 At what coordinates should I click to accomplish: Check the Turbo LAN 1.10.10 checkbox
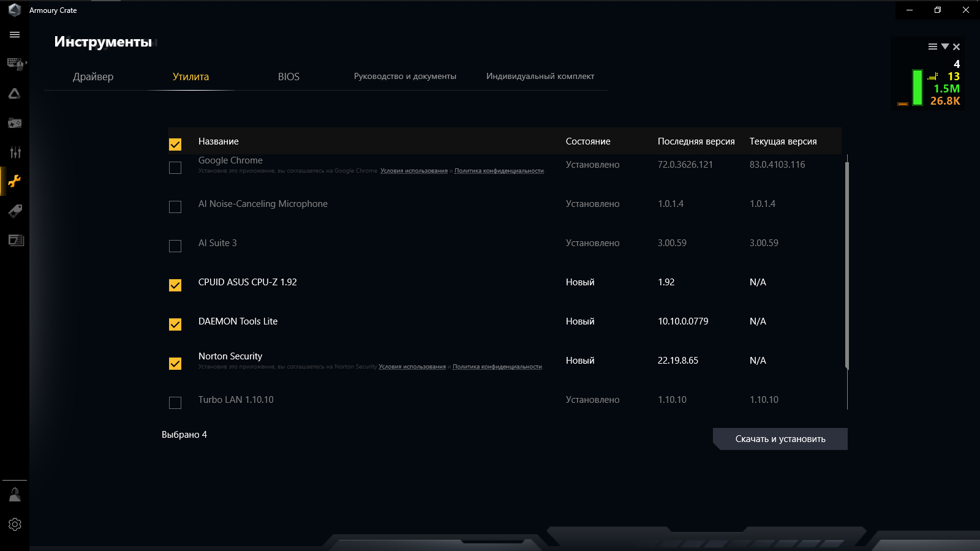click(175, 403)
